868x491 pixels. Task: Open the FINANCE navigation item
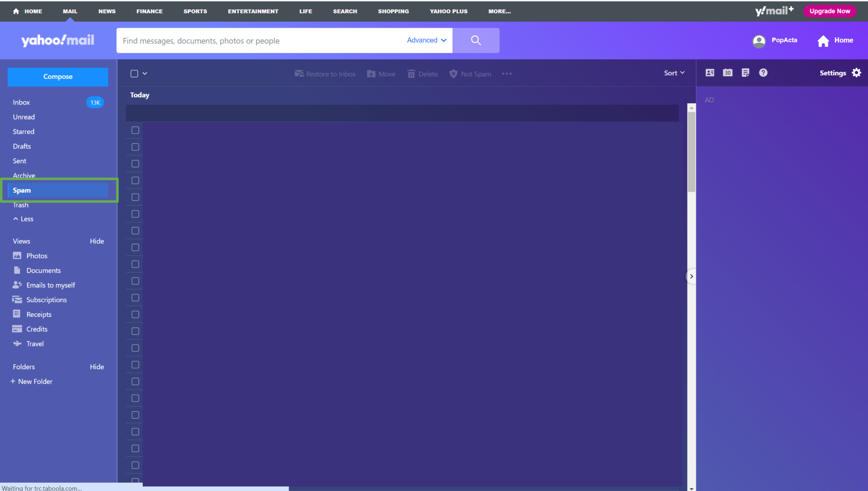pyautogui.click(x=150, y=11)
